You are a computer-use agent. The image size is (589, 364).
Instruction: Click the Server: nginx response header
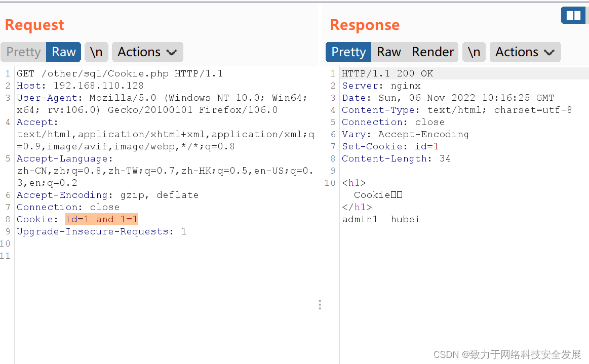pos(381,86)
